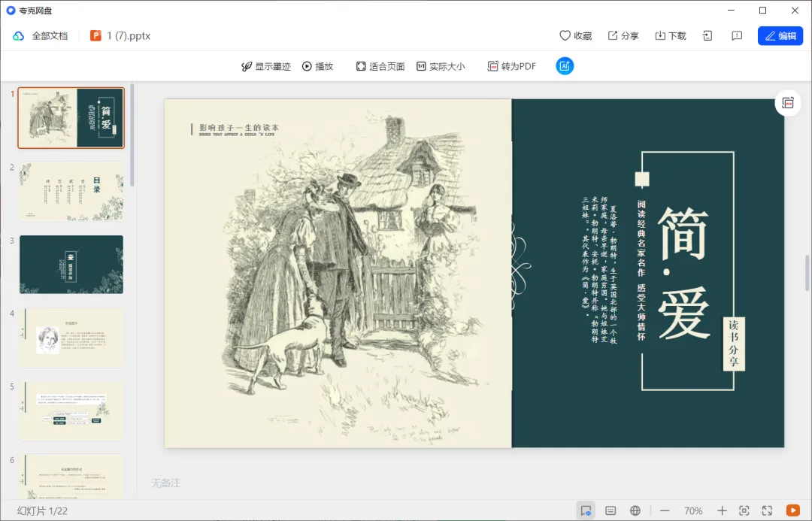Click the save-to-device icon next to 下载
The image size is (812, 521).
click(x=707, y=36)
